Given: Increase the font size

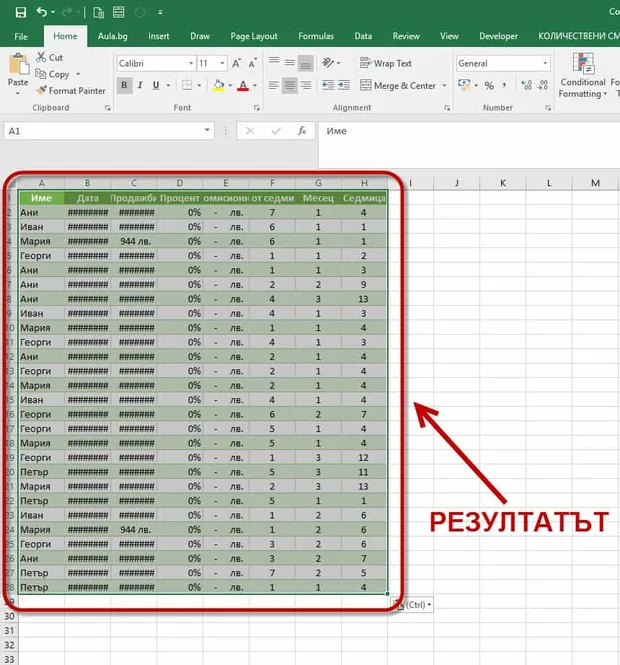Looking at the screenshot, I should 237,63.
